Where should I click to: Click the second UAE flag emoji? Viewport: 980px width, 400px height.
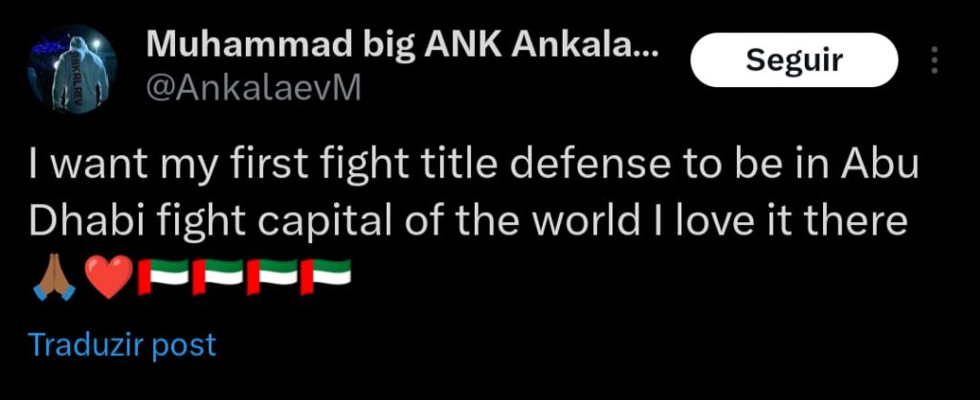[218, 277]
